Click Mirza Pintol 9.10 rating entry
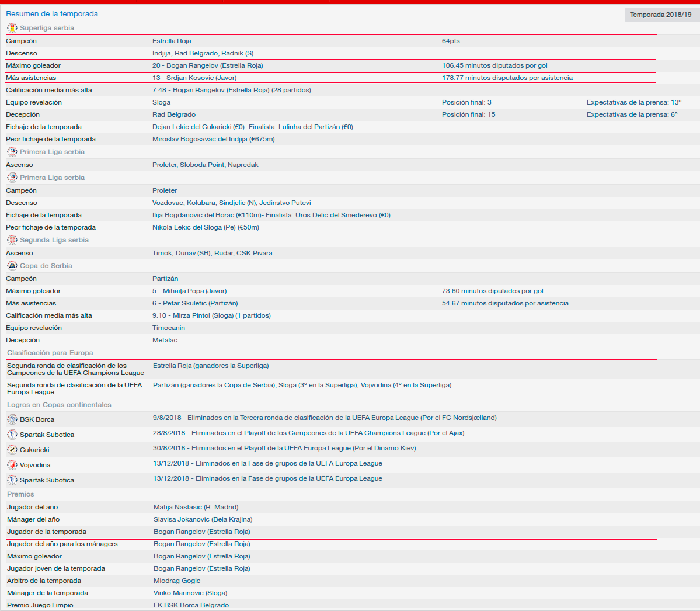This screenshot has height=611, width=700. coord(211,316)
